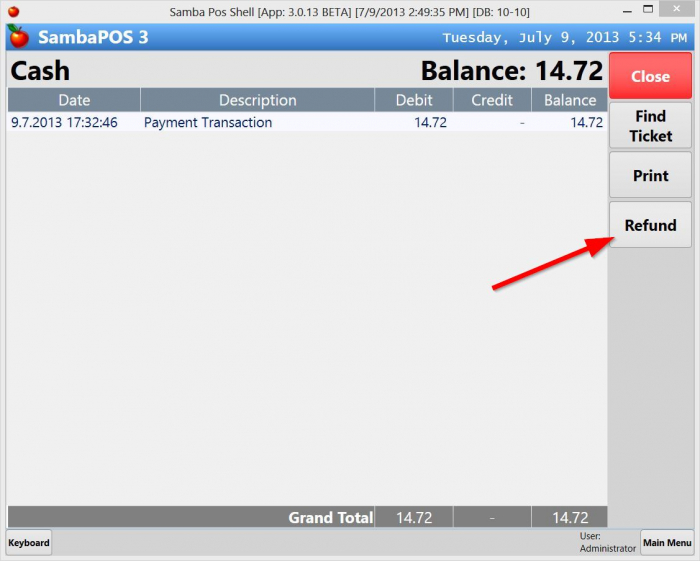Click the Date column header
The image size is (700, 561).
74,100
